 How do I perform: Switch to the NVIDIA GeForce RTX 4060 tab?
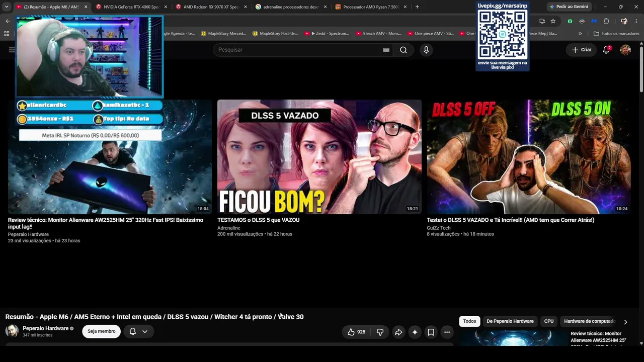point(131,7)
